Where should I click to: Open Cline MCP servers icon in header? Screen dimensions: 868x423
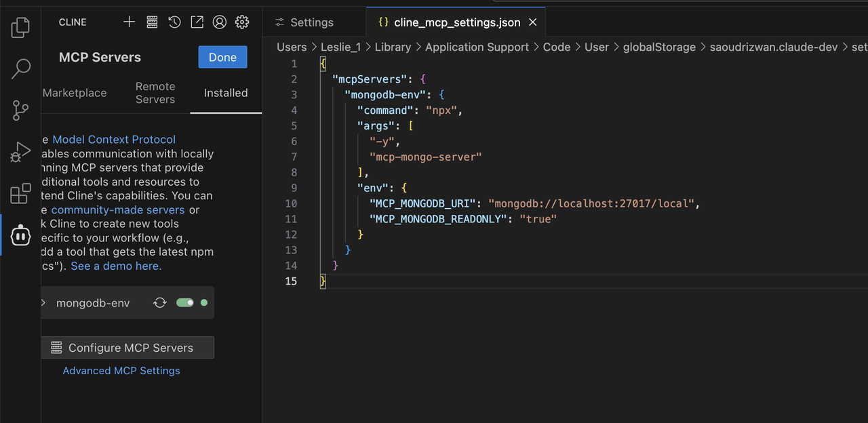click(x=152, y=22)
